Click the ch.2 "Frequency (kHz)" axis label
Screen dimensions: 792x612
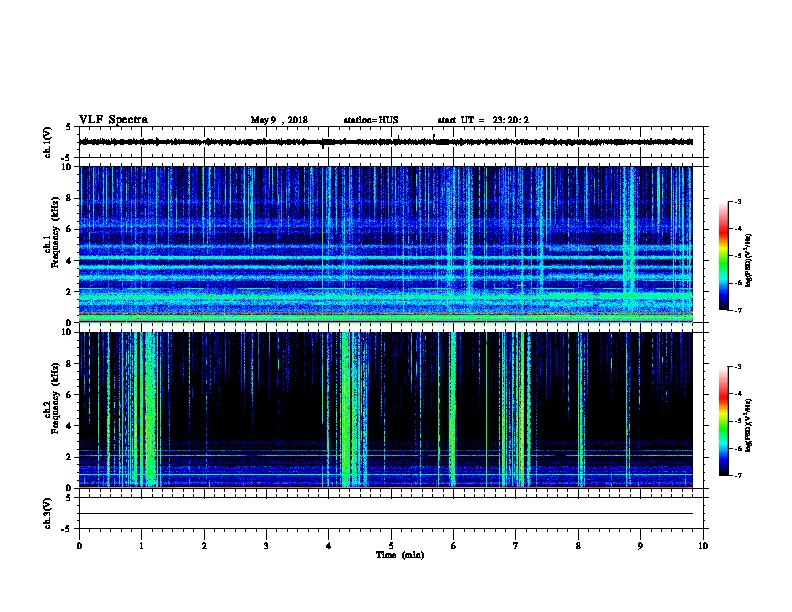[56, 397]
